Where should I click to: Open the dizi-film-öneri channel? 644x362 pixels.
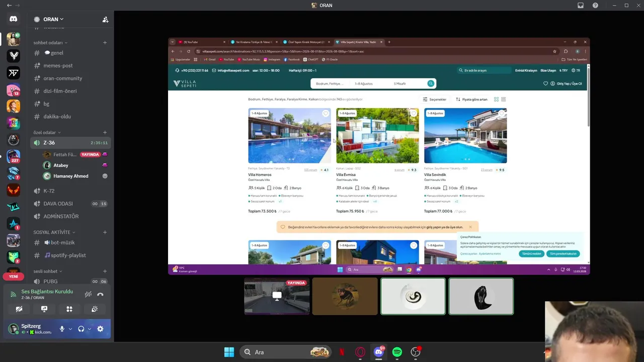(x=70, y=91)
